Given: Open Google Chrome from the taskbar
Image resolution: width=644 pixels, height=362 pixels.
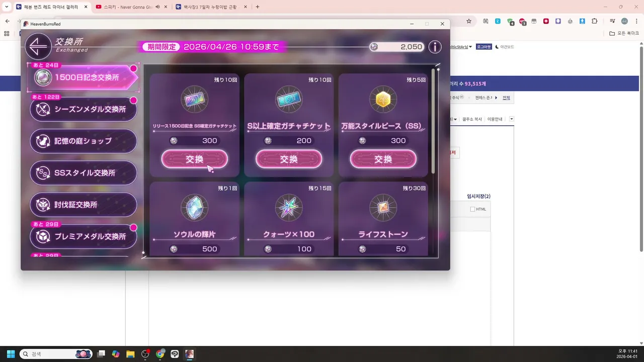Looking at the screenshot, I should (x=160, y=354).
